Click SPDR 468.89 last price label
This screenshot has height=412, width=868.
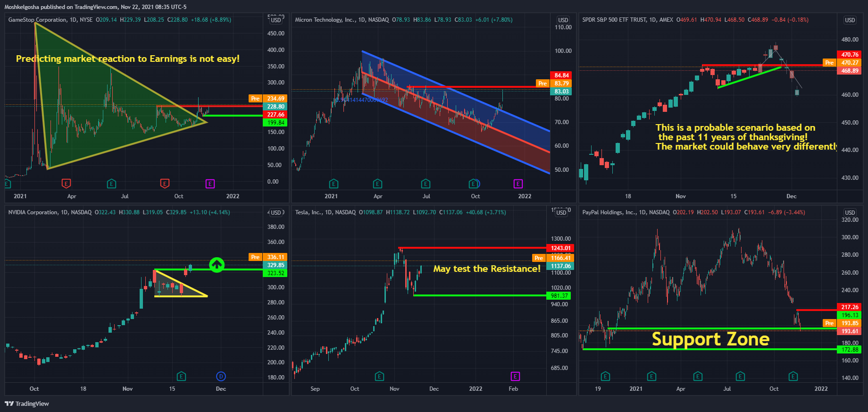click(x=850, y=71)
